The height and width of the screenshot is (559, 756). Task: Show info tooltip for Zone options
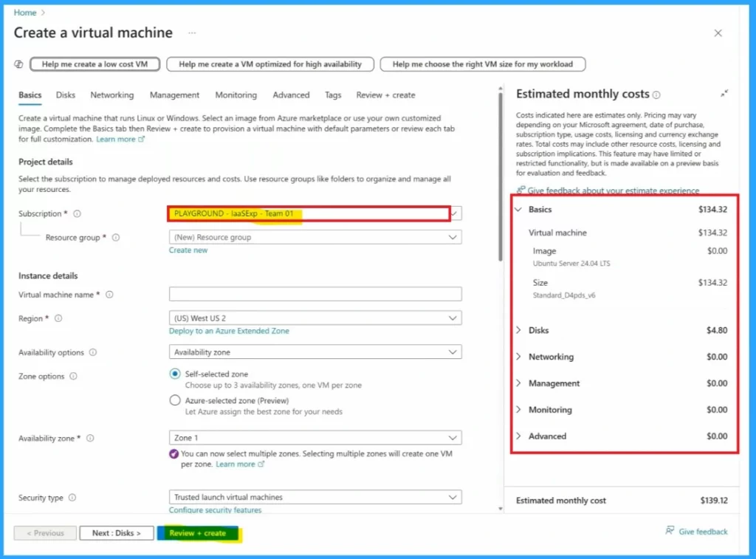[x=73, y=376]
